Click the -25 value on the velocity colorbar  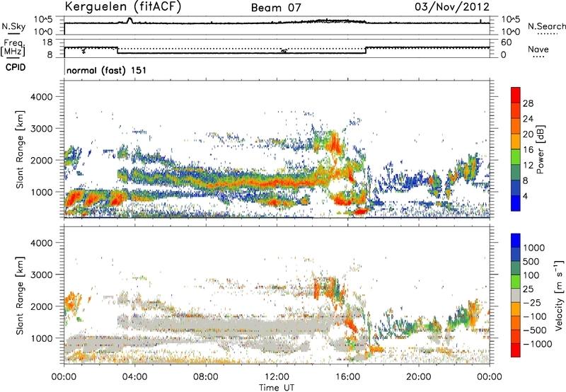point(531,303)
